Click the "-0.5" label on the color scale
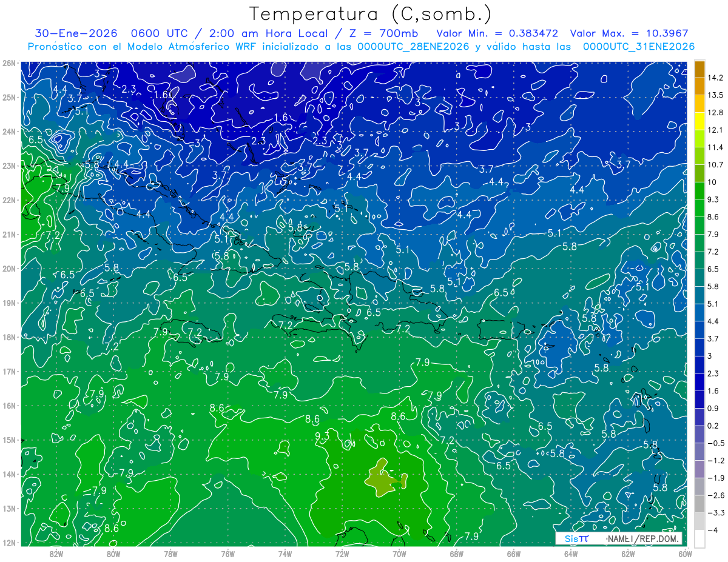728x562 pixels. click(716, 443)
